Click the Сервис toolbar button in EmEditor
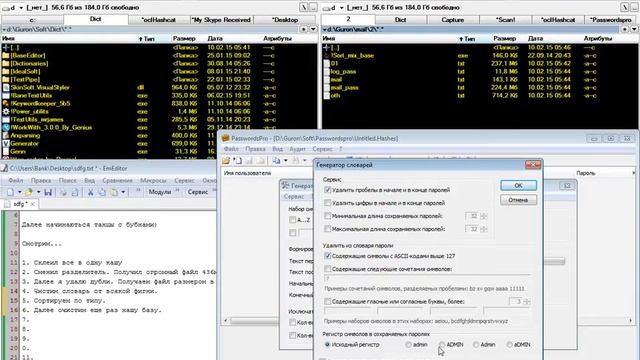This screenshot has height=360, width=640. point(198,192)
